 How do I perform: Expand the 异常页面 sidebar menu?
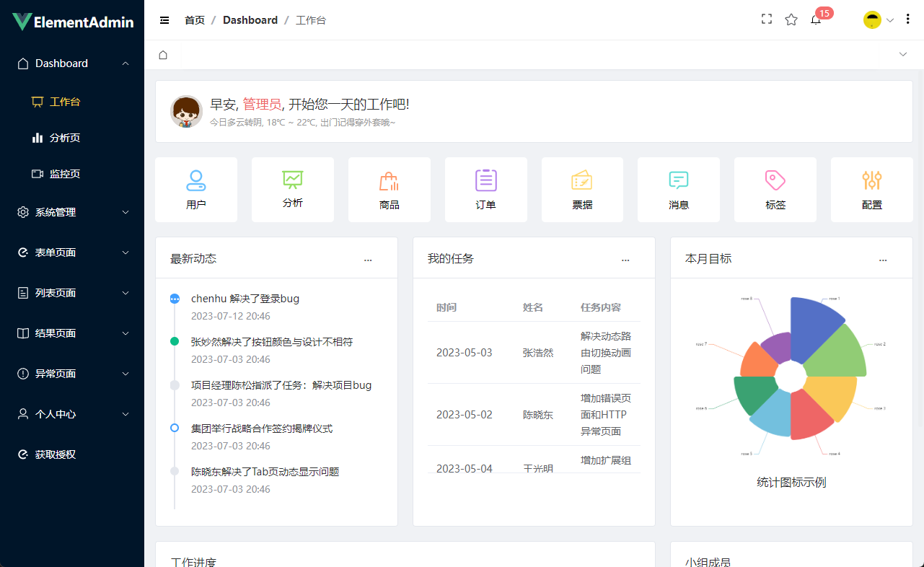pos(72,374)
